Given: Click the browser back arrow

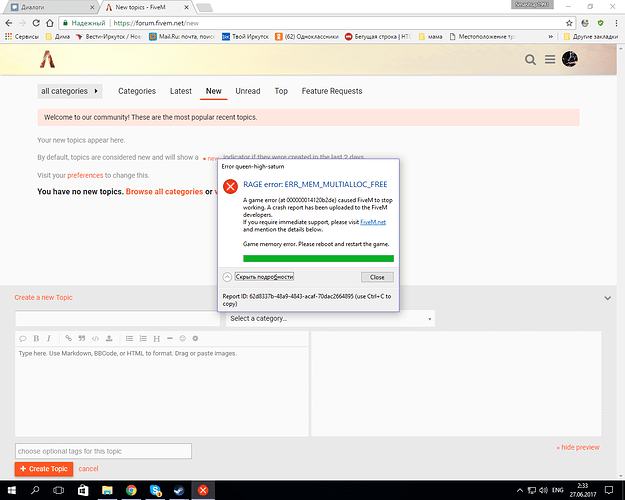Looking at the screenshot, I should [x=9, y=23].
